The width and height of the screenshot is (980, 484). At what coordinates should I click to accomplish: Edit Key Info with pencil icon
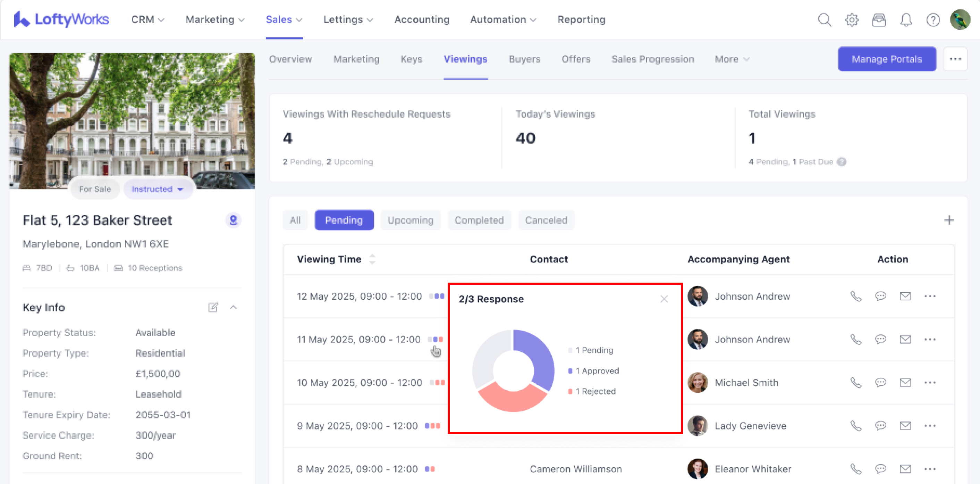tap(213, 307)
